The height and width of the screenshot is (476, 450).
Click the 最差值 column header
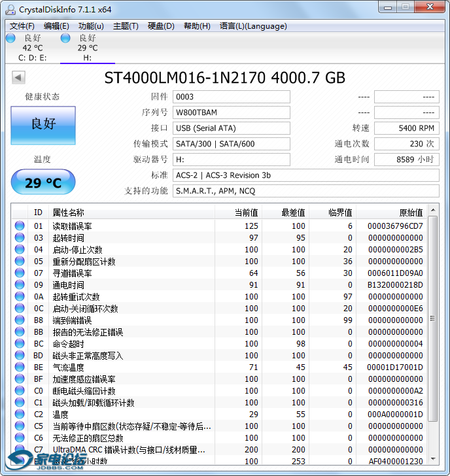click(x=285, y=212)
